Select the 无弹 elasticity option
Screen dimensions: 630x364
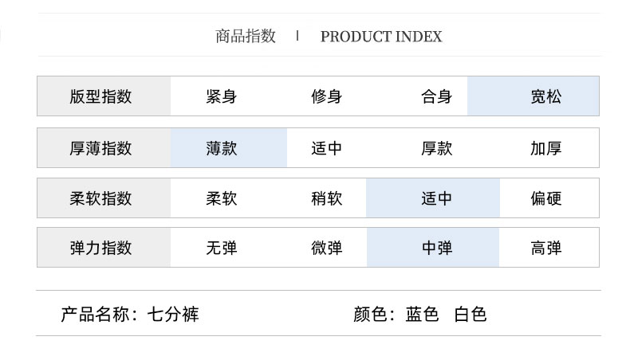pyautogui.click(x=221, y=248)
